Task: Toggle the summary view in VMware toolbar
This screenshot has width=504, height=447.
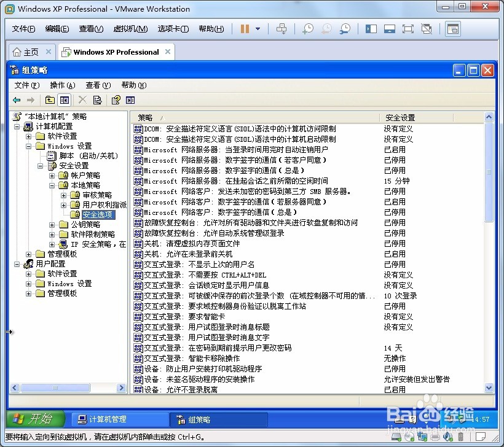Action: 453,28
